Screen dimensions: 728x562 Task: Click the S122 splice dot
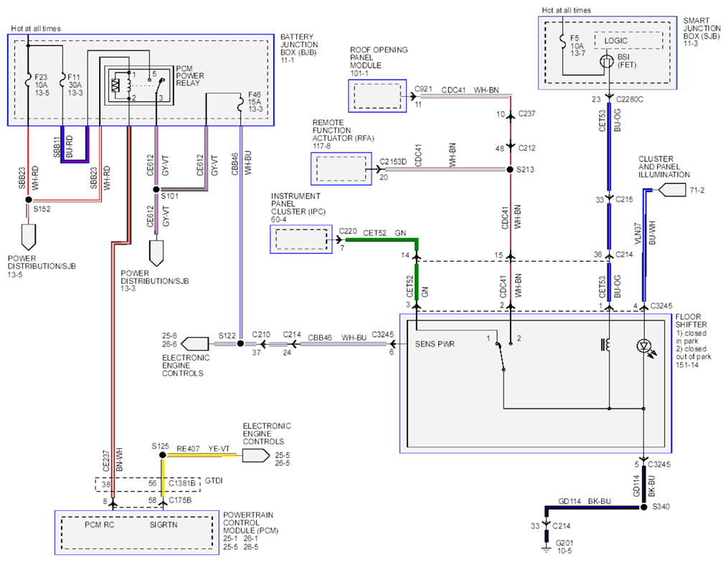click(240, 343)
